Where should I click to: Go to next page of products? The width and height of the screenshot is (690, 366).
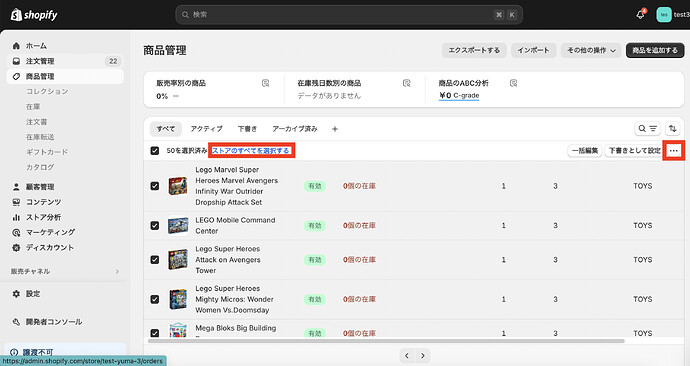click(x=423, y=355)
